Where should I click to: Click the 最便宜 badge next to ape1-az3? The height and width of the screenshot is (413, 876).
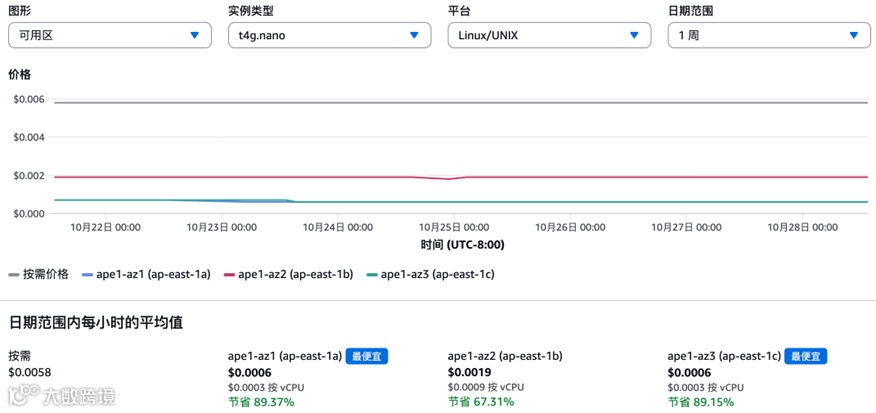pyautogui.click(x=806, y=357)
